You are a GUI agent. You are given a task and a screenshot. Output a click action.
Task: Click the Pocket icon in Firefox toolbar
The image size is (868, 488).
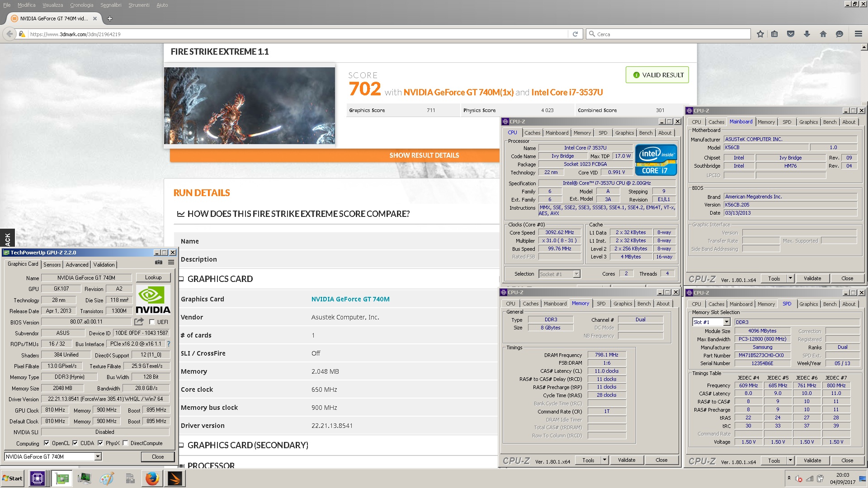tap(791, 34)
